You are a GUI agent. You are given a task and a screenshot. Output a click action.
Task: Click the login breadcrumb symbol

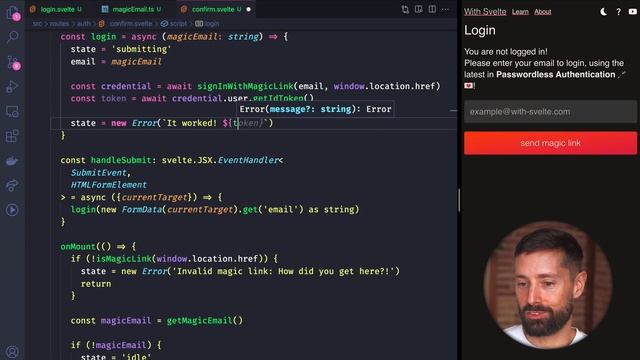(211, 24)
